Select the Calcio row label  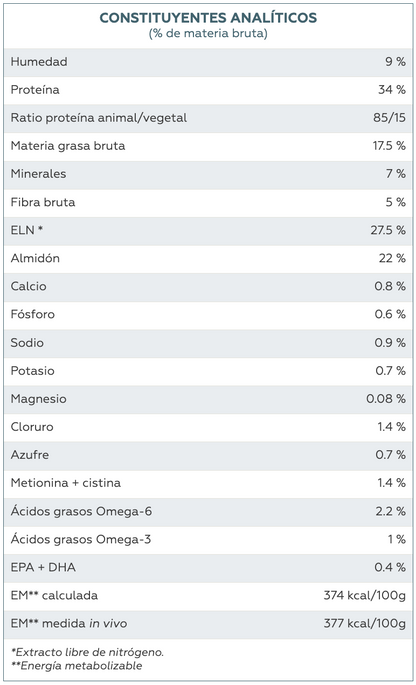pos(28,286)
